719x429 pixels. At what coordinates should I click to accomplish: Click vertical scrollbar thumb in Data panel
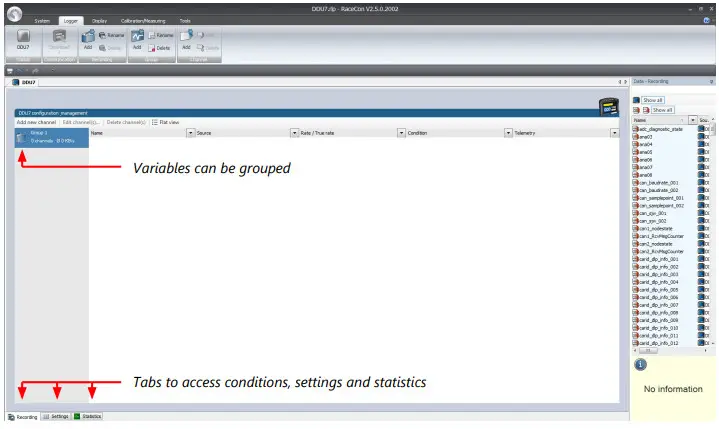(x=713, y=130)
